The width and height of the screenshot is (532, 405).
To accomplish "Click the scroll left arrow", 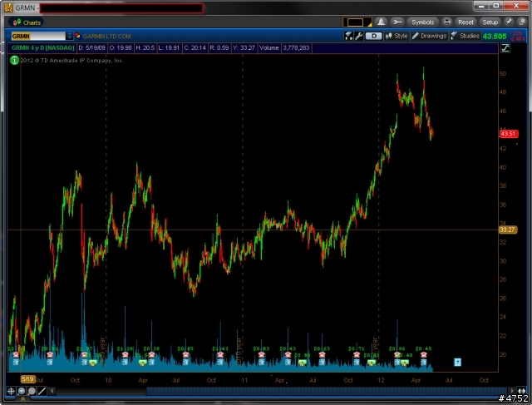I will tap(52, 391).
